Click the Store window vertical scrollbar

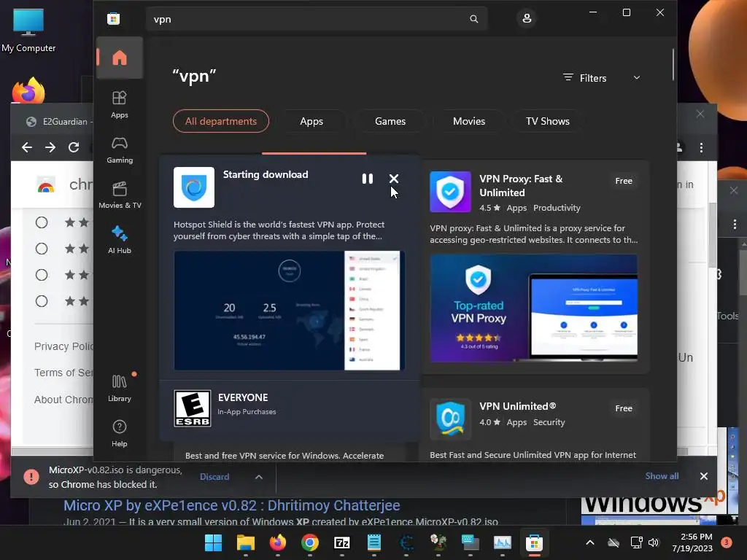pyautogui.click(x=673, y=65)
